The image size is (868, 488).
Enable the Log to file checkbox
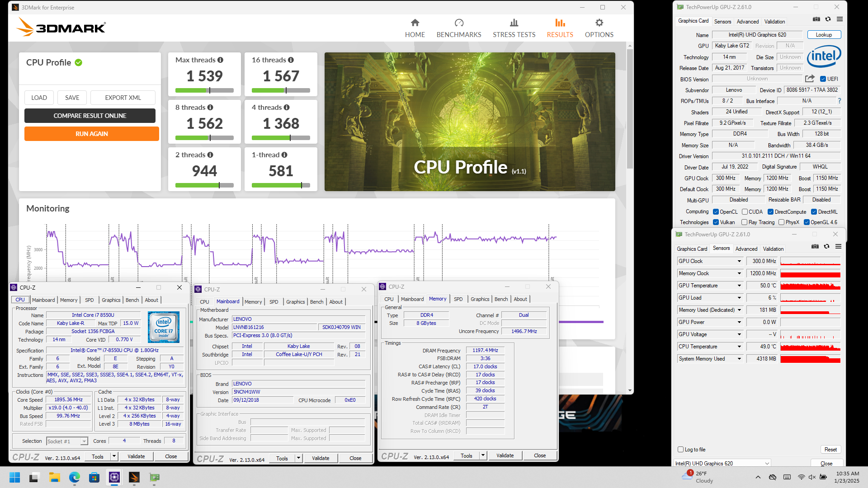pyautogui.click(x=681, y=450)
